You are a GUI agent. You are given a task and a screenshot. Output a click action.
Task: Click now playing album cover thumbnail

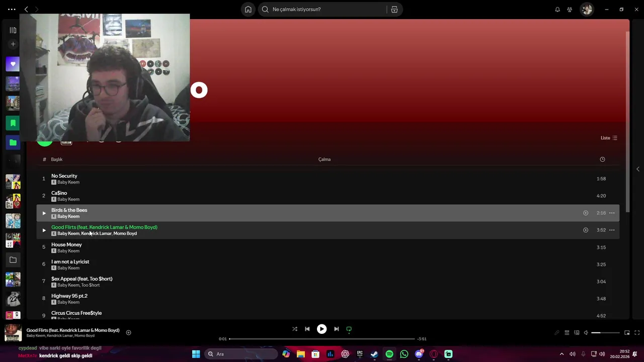point(13,333)
